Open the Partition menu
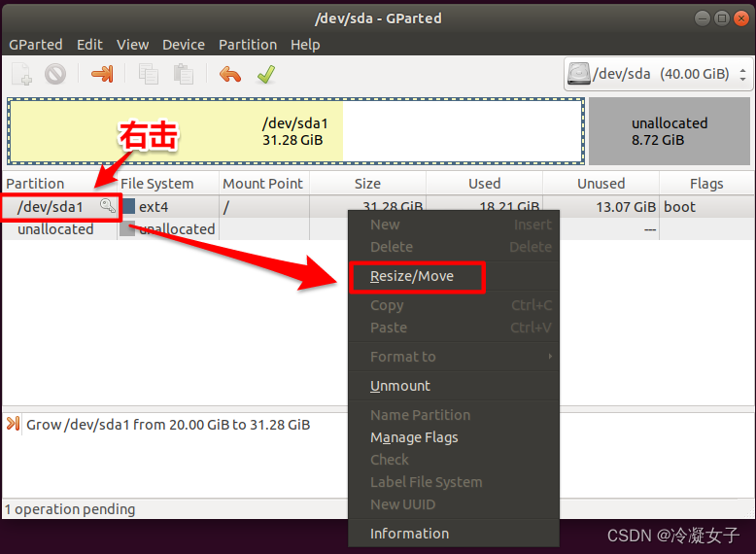756x554 pixels. 248,45
